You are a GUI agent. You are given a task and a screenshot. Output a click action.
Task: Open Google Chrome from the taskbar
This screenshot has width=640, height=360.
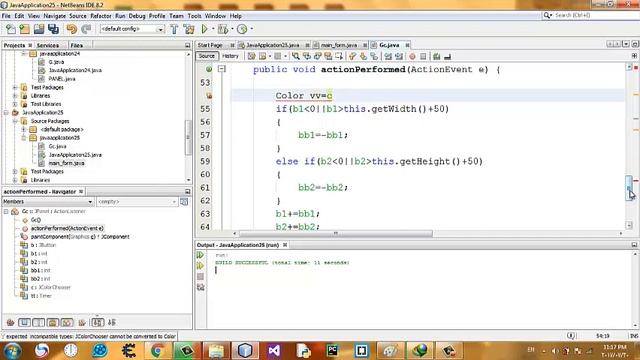coord(158,351)
